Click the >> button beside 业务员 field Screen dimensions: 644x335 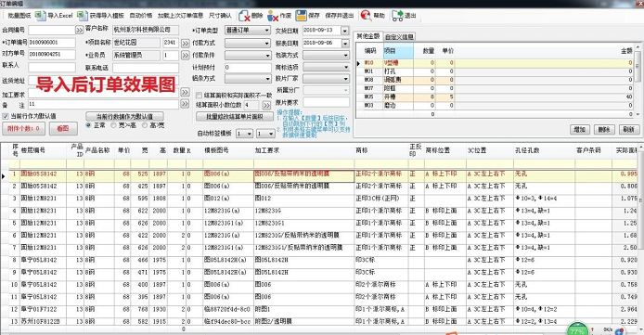(x=186, y=55)
